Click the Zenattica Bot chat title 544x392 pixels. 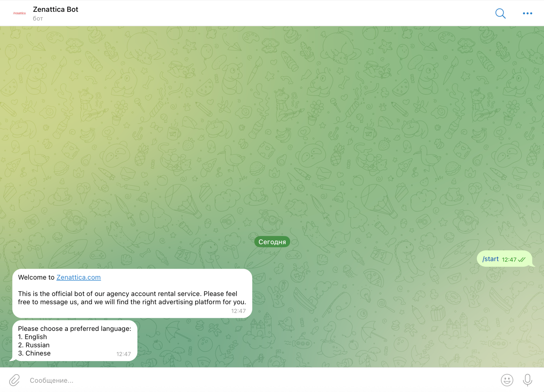coord(56,9)
